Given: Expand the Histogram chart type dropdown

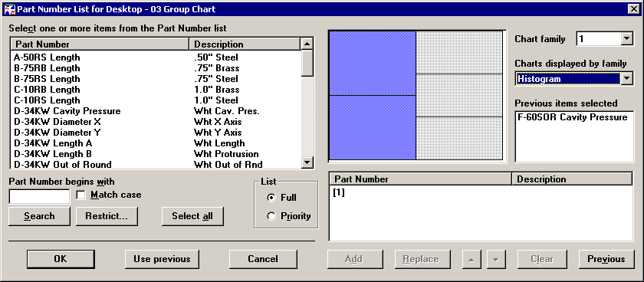Looking at the screenshot, I should point(626,78).
